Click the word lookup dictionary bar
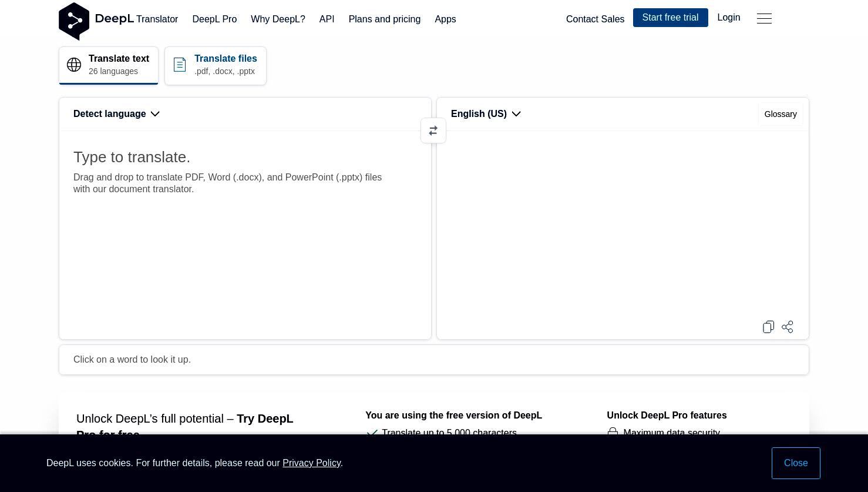868x492 pixels. [x=434, y=360]
